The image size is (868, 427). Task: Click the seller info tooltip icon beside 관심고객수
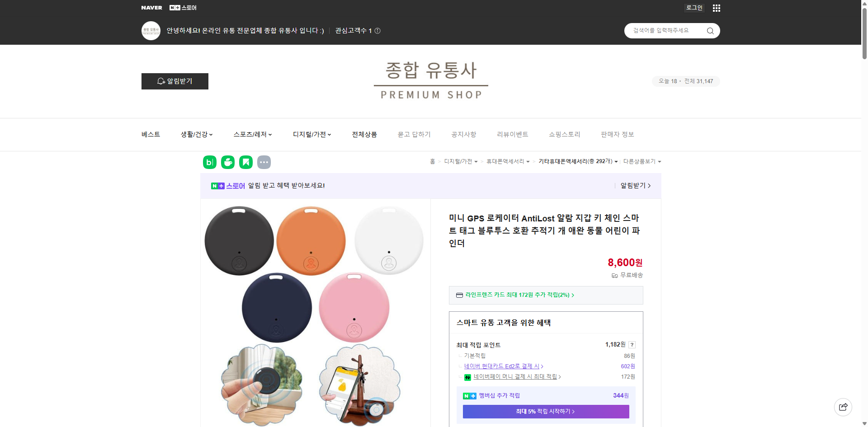(x=378, y=31)
